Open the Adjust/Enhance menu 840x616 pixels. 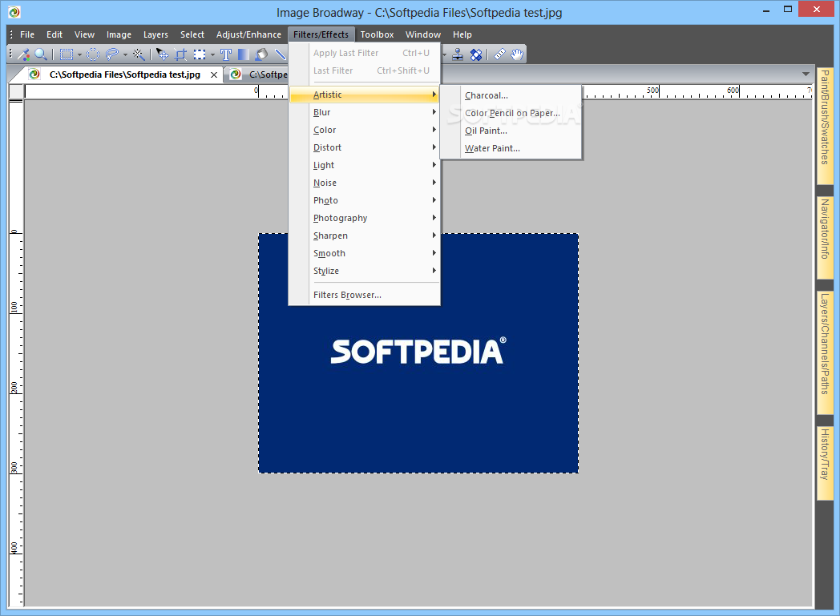[248, 34]
